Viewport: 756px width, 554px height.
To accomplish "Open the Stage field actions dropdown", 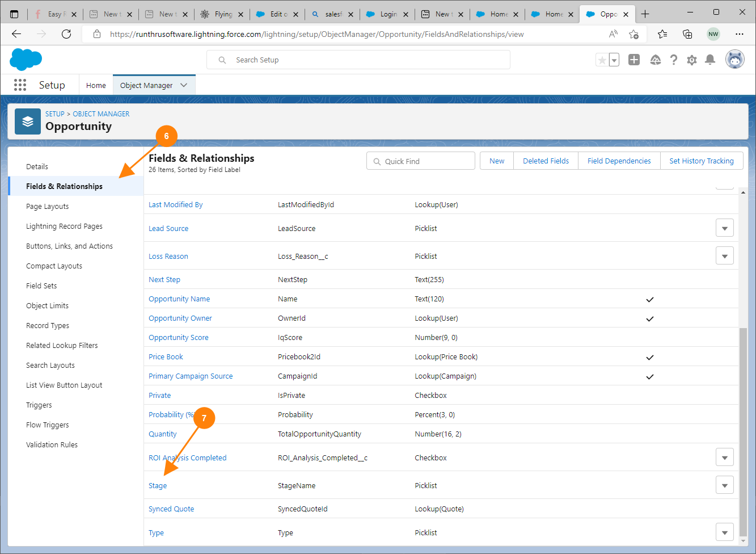I will point(724,485).
